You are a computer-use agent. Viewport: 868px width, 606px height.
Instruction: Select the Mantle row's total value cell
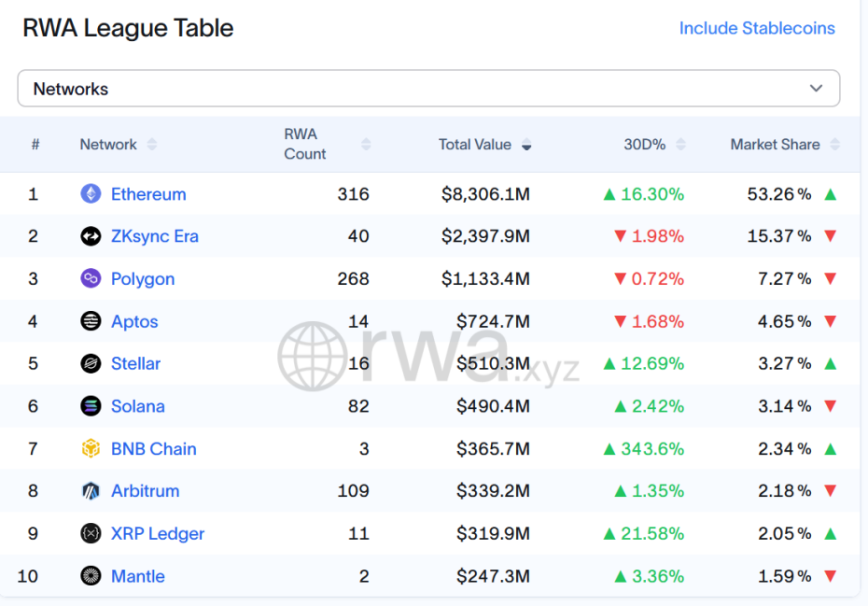click(493, 576)
